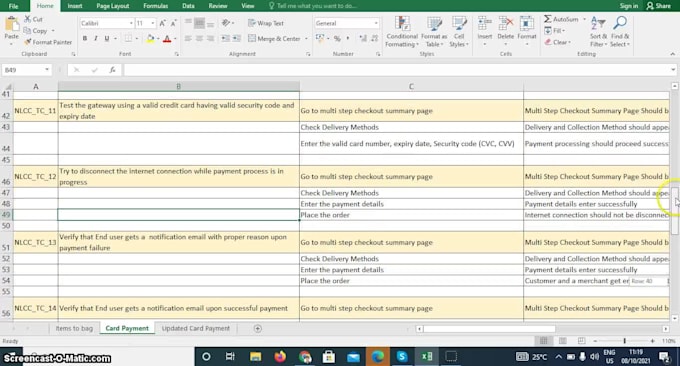The height and width of the screenshot is (366, 680).
Task: Expand Merge & Center options arrow
Action: tap(306, 39)
